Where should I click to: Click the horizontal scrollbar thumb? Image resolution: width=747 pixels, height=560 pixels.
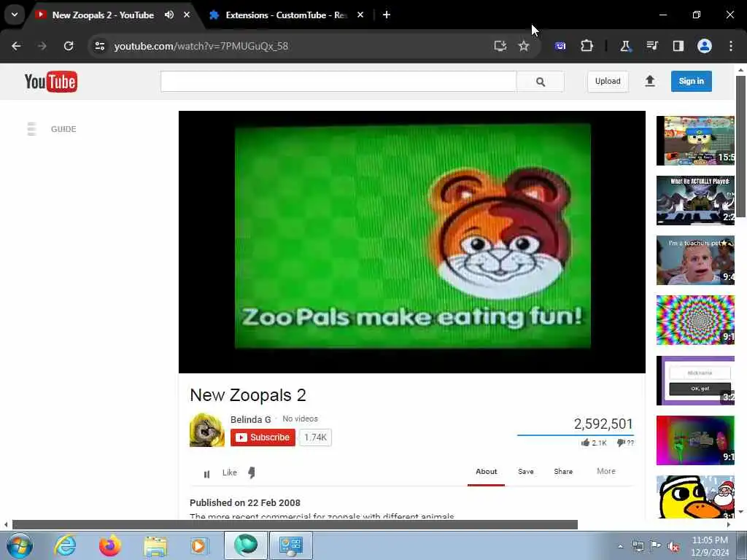point(295,525)
